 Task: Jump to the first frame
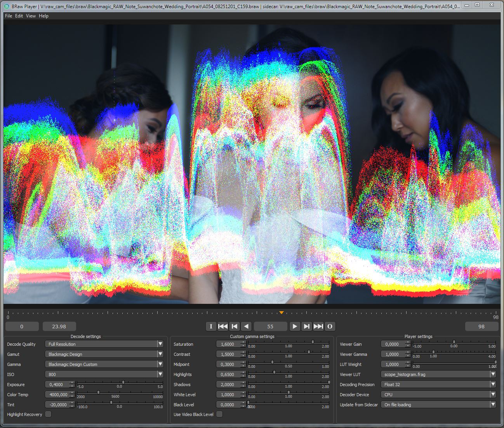tap(223, 326)
